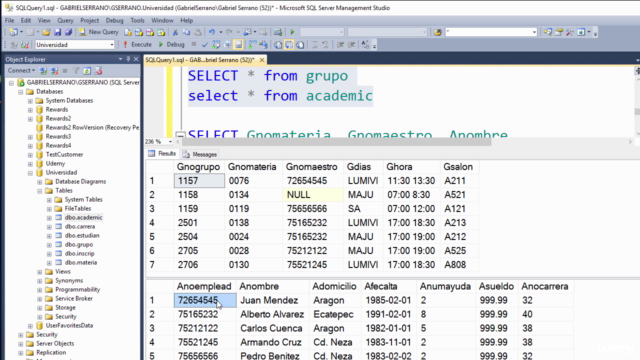640x360 pixels.
Task: Click the New Query button
Action: point(98,32)
